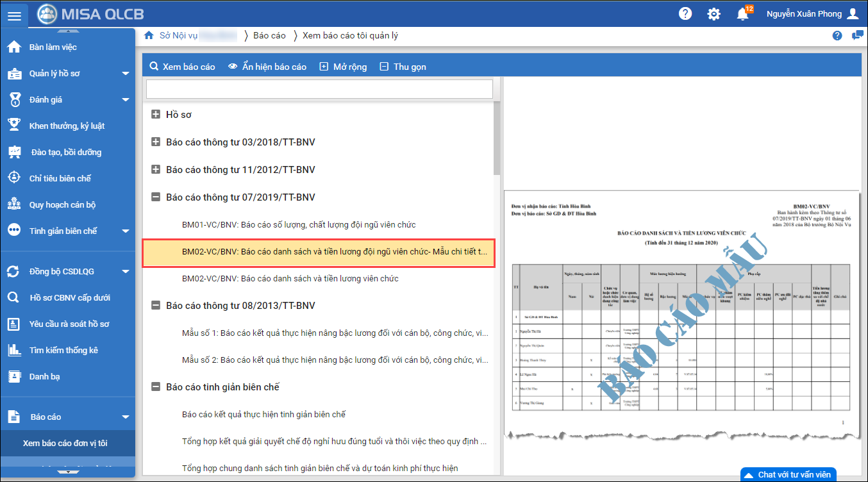This screenshot has width=868, height=482.
Task: Open the settings gear icon
Action: click(x=714, y=14)
